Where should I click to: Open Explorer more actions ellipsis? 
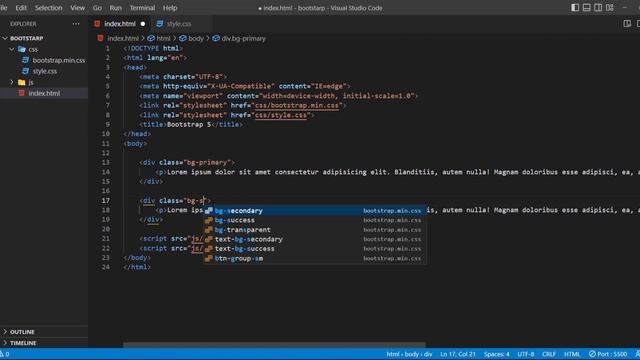click(x=76, y=24)
